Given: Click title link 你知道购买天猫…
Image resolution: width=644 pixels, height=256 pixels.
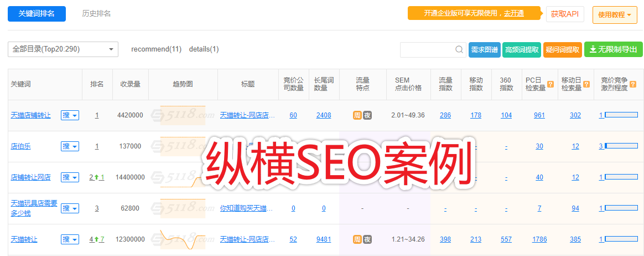Looking at the screenshot, I should (246, 208).
